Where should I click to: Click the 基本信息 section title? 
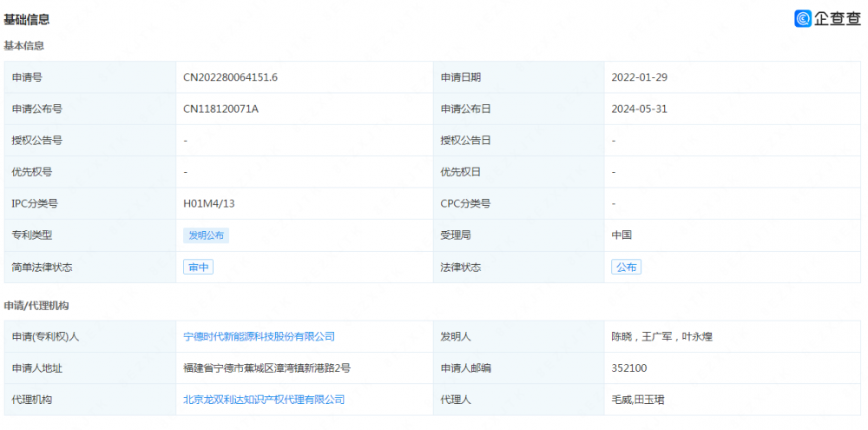pyautogui.click(x=23, y=46)
